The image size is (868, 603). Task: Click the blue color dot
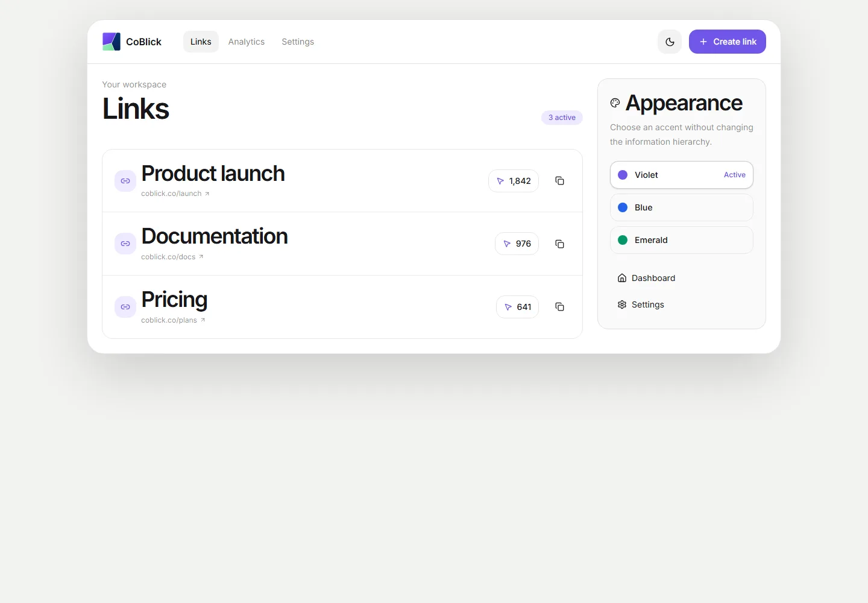coord(623,207)
